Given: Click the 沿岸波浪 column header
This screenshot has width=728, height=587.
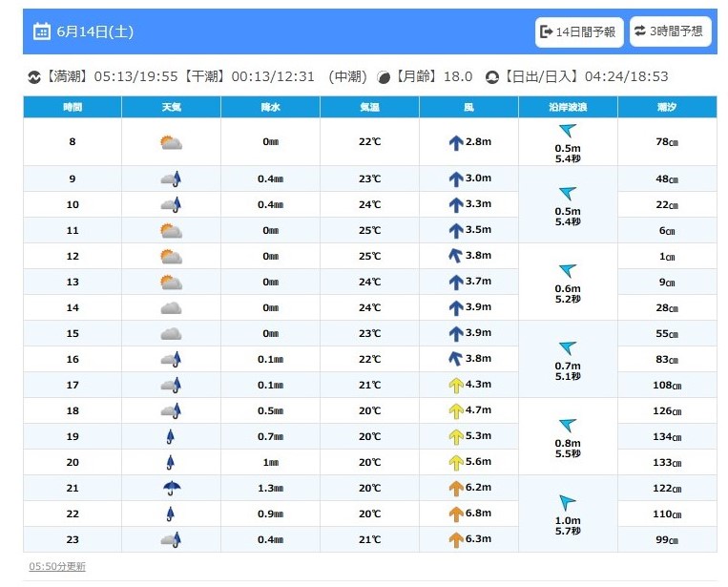Looking at the screenshot, I should pos(568,107).
